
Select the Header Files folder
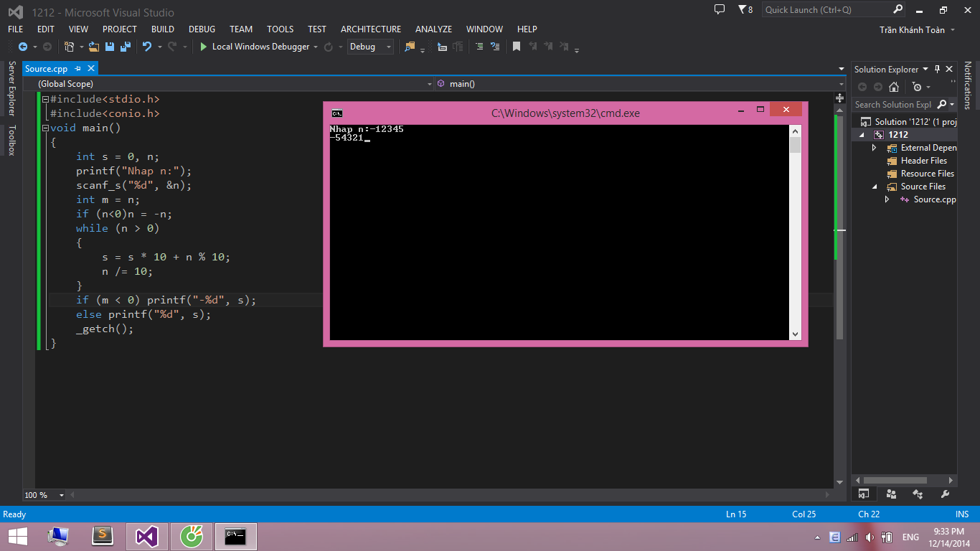[x=924, y=161]
